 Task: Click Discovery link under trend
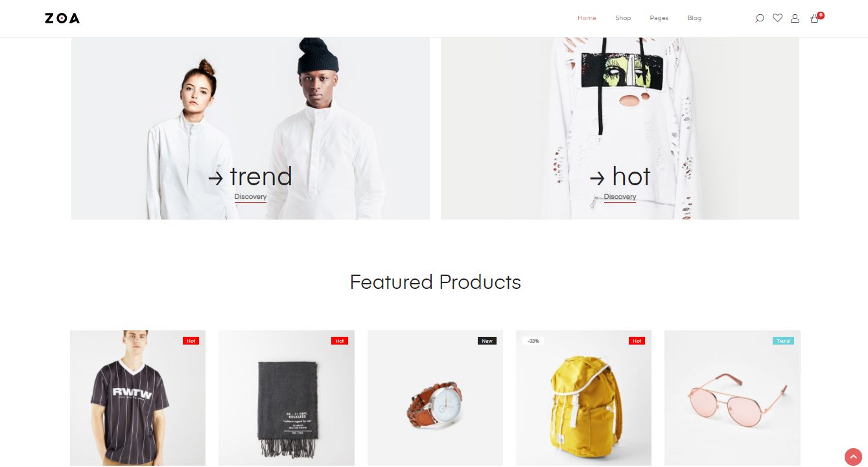pyautogui.click(x=250, y=197)
